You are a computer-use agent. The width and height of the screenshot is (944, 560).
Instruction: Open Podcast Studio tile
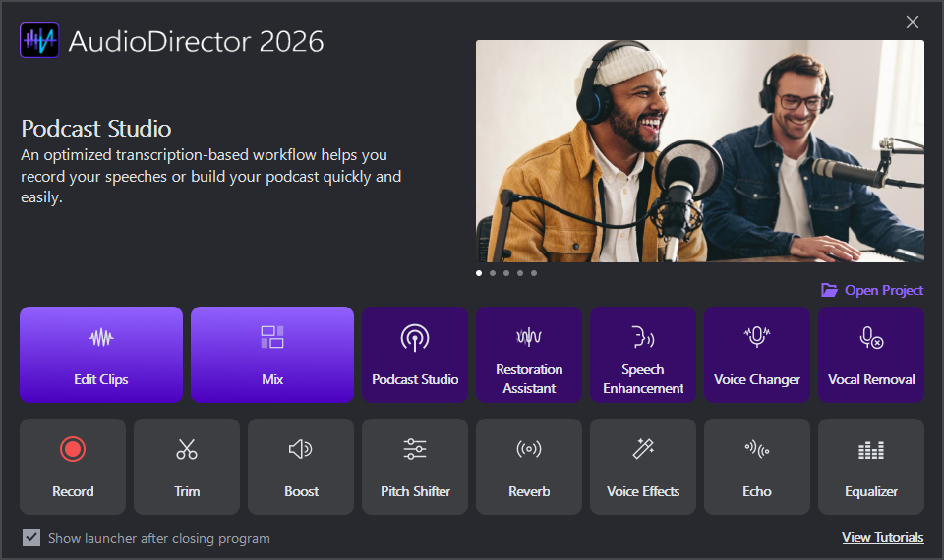pyautogui.click(x=415, y=355)
